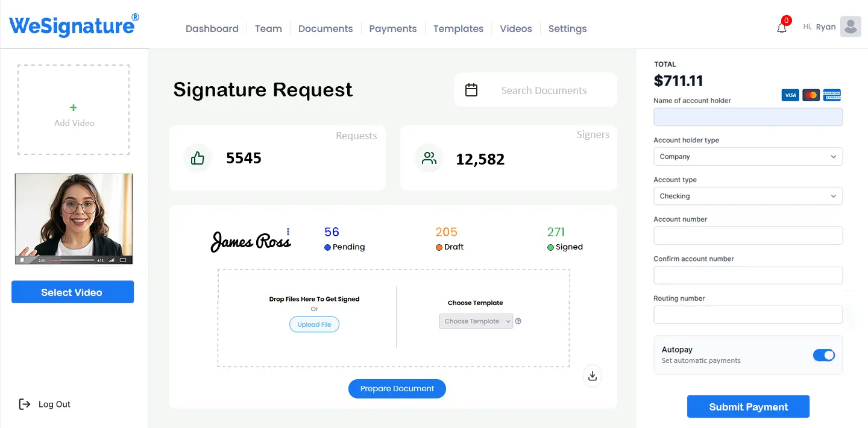Viewport: 868px width, 428px height.
Task: Click the green plus Add Video icon
Action: 74,108
